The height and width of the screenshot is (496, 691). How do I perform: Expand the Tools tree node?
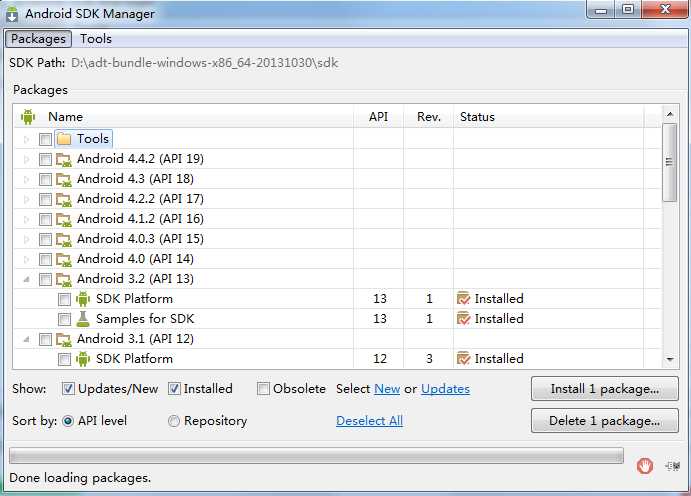coord(26,140)
